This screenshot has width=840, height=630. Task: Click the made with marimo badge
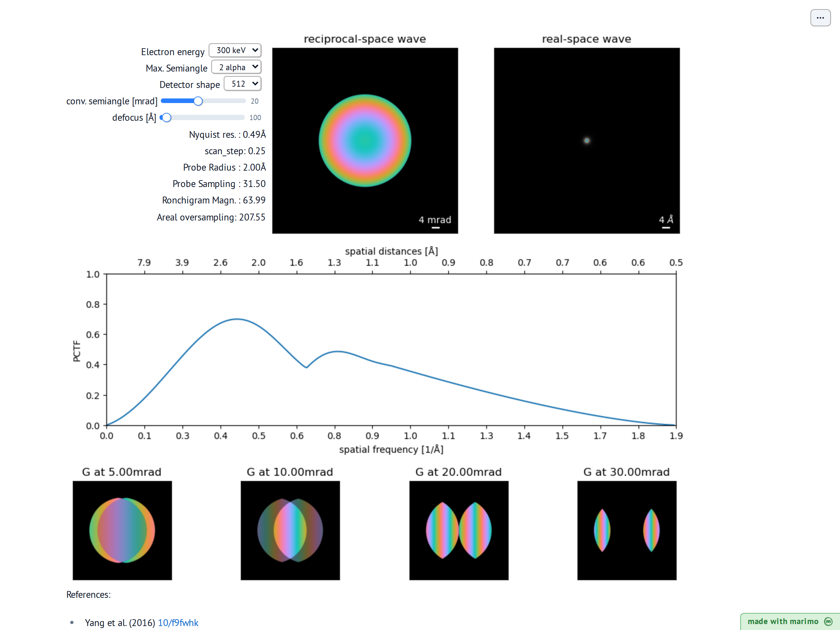point(790,621)
